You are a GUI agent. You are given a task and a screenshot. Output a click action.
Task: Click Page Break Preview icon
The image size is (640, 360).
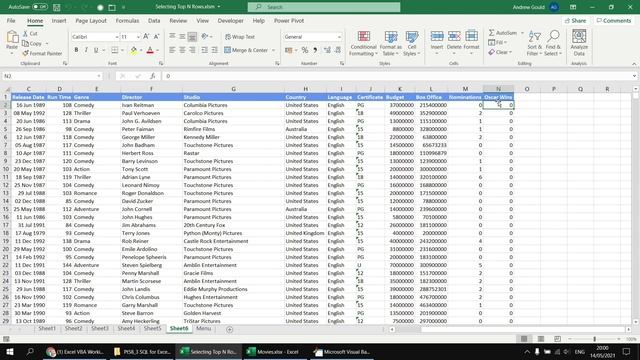[x=557, y=339]
